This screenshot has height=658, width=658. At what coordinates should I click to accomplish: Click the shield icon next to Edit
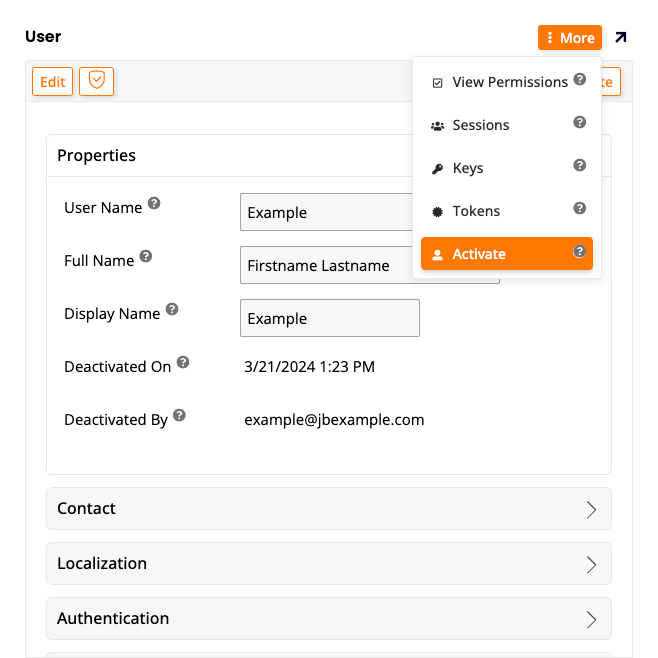pos(97,81)
